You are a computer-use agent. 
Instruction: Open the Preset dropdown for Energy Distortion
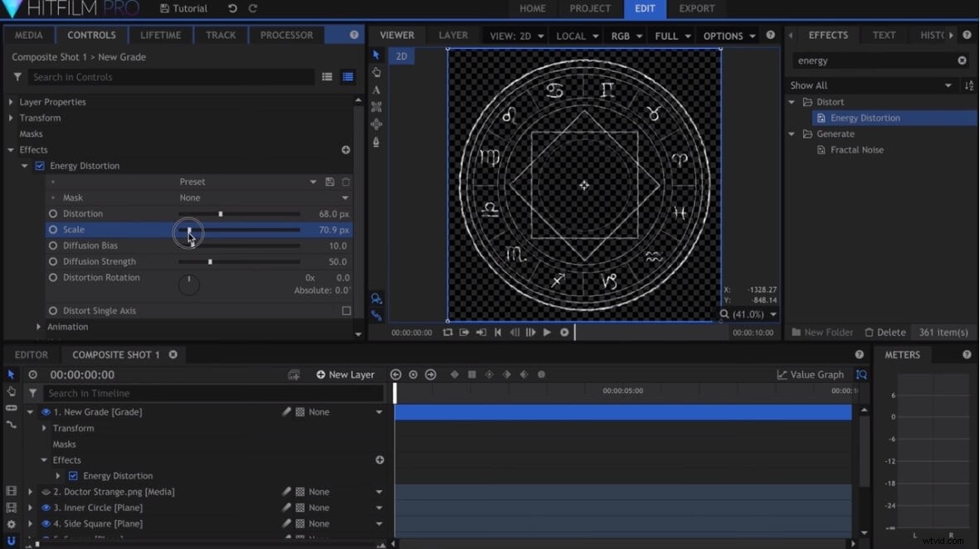314,182
